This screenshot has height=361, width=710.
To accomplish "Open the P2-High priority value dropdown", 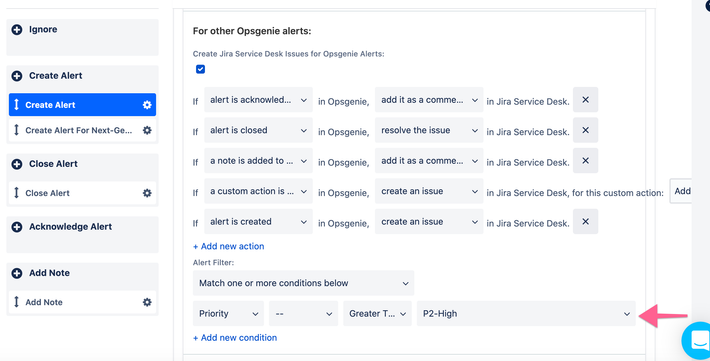I will coord(526,313).
